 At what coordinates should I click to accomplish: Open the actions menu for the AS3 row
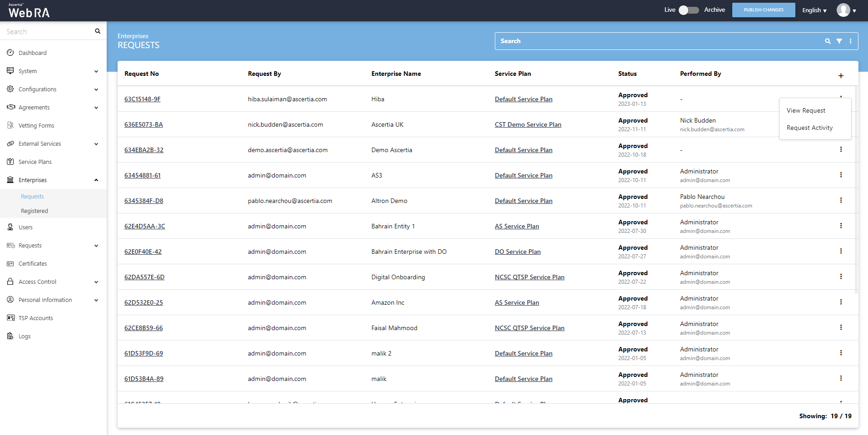[841, 175]
